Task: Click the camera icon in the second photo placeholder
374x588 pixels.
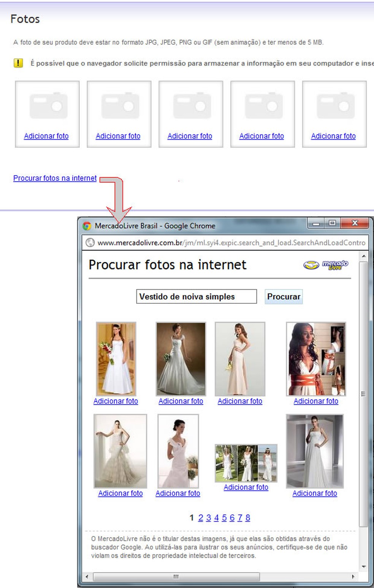Action: pos(119,106)
